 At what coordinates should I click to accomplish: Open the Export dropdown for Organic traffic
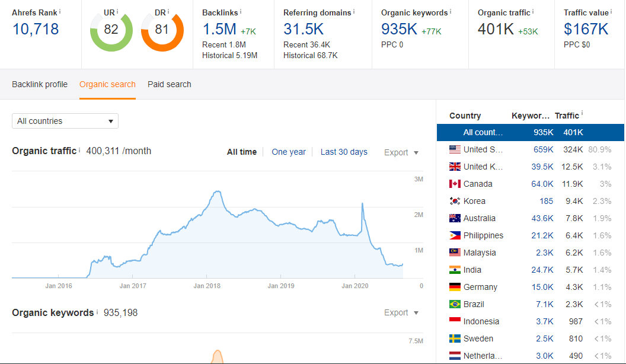pos(401,152)
